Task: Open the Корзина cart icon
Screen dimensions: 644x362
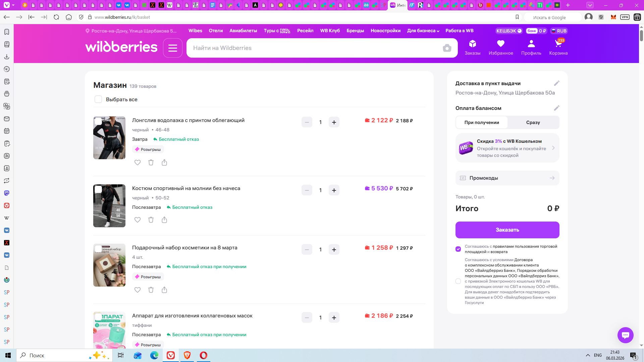Action: [558, 44]
